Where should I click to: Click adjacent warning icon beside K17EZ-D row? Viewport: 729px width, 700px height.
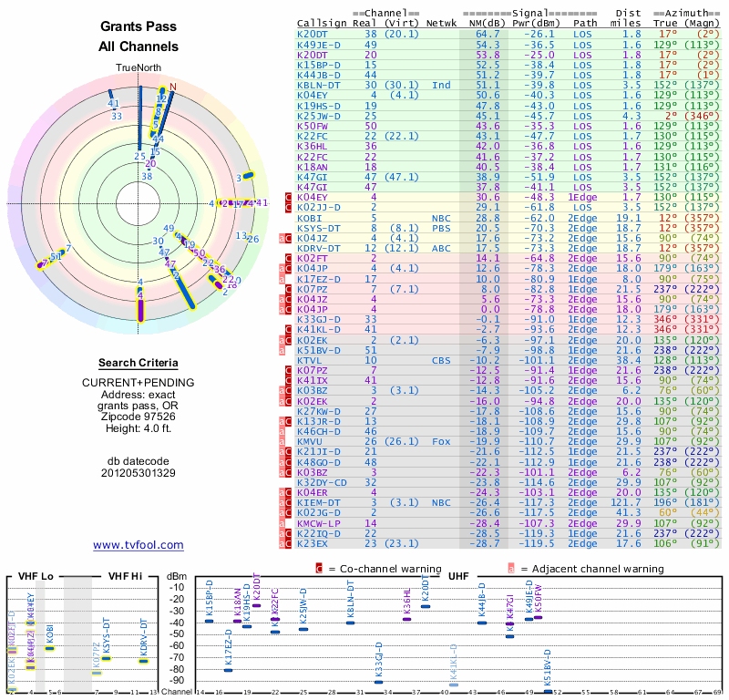pyautogui.click(x=282, y=279)
